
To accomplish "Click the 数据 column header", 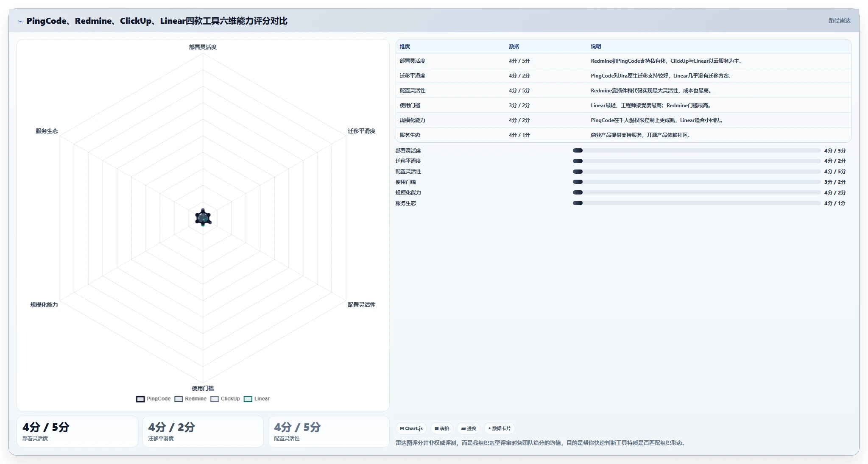I will tap(514, 47).
